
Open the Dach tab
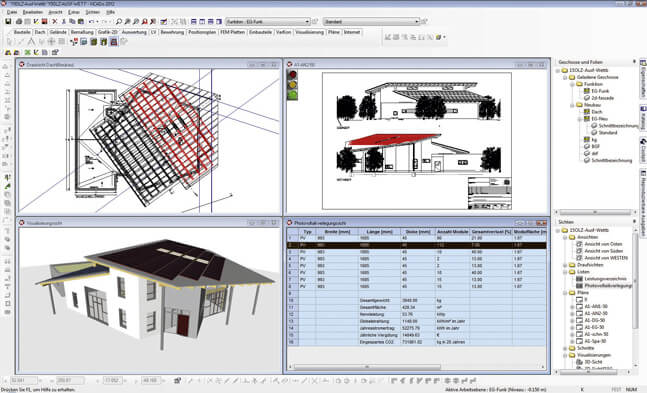coord(40,32)
